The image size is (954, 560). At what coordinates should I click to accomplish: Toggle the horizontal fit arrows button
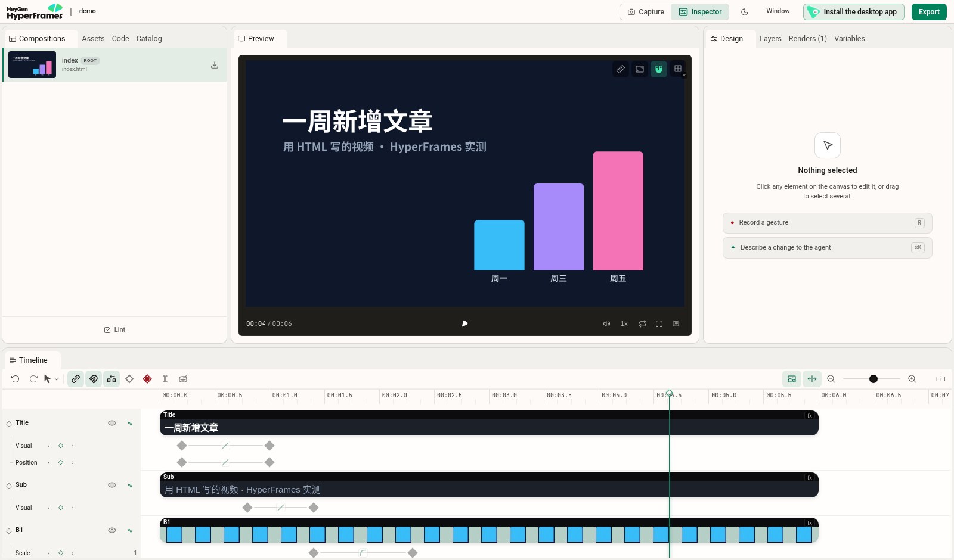812,379
